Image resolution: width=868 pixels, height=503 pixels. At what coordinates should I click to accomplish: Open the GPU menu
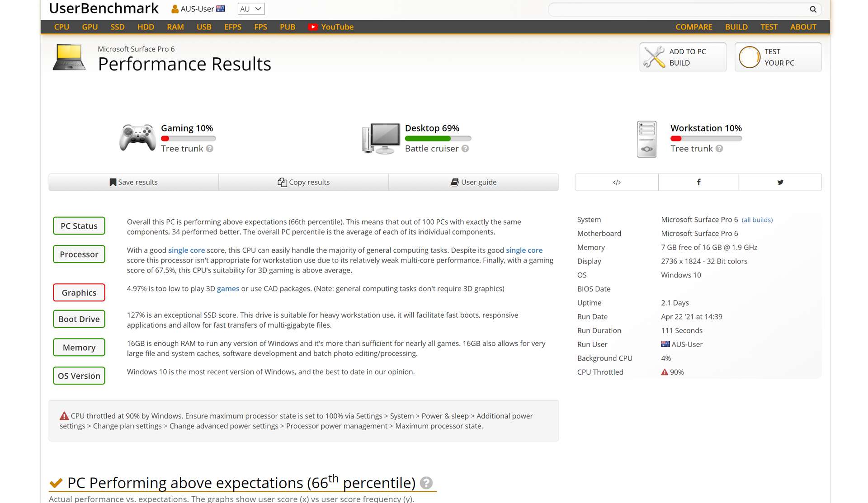coord(90,27)
